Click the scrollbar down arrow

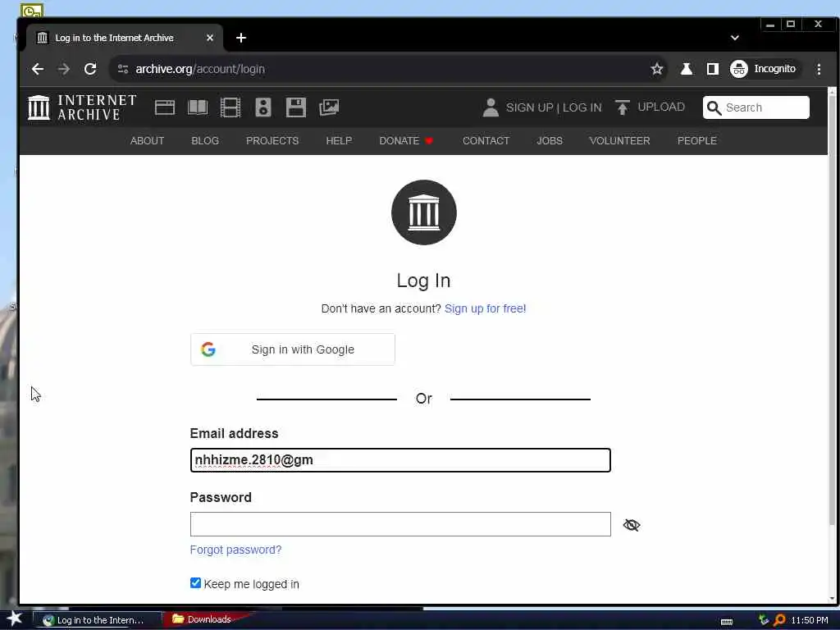click(832, 598)
